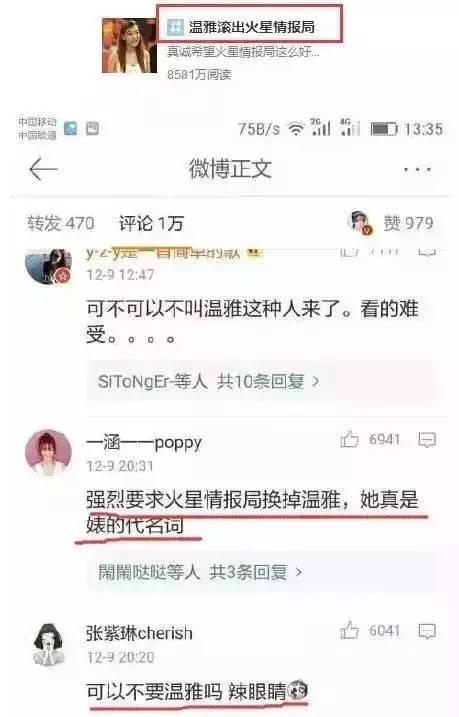Tap the 一涵——poppy avatar

[x=48, y=453]
